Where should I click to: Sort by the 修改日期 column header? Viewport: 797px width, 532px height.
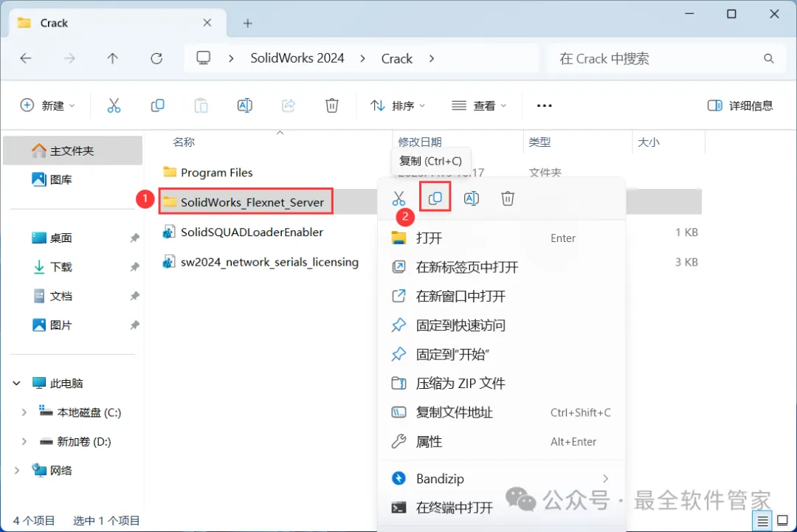pyautogui.click(x=420, y=142)
